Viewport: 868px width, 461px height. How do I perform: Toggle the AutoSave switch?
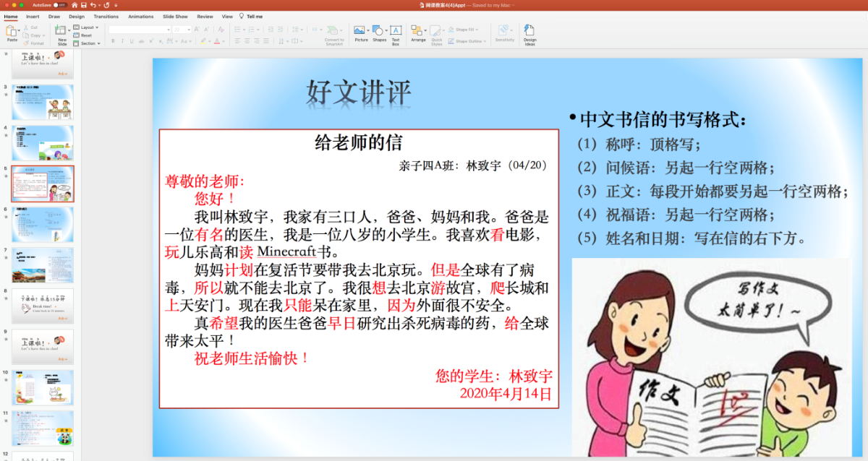click(x=60, y=5)
